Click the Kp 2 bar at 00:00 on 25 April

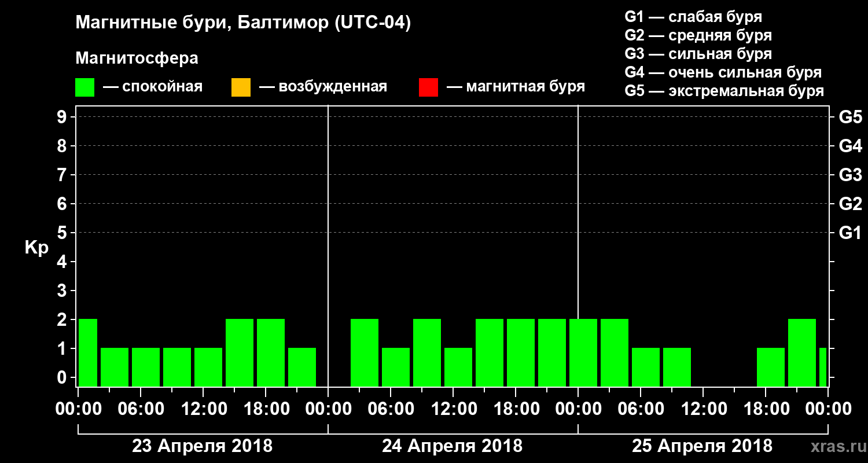583,352
